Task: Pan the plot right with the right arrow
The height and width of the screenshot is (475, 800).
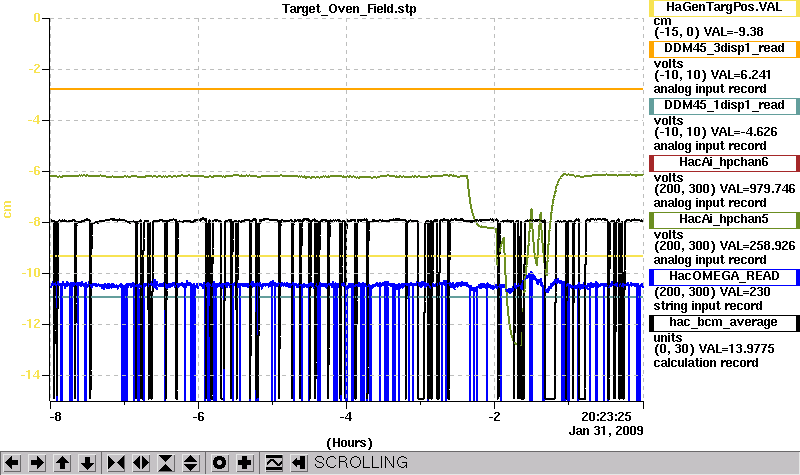Action: tap(37, 463)
